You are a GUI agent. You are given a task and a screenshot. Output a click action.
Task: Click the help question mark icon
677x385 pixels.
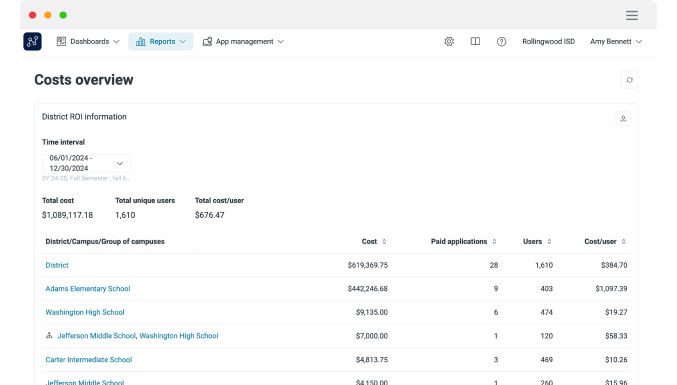pyautogui.click(x=501, y=41)
